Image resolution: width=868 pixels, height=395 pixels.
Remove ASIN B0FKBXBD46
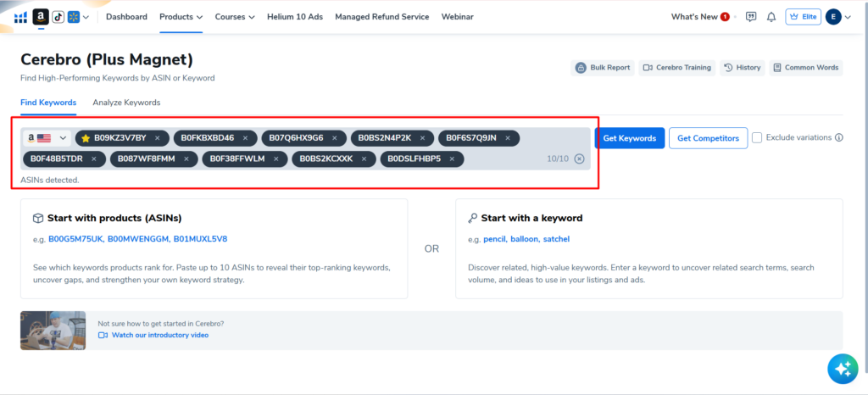[x=245, y=138]
